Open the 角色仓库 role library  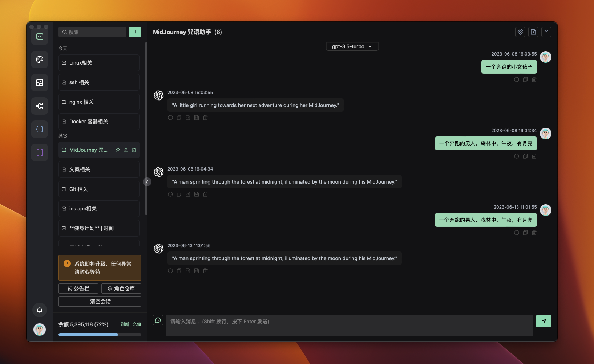click(x=121, y=289)
